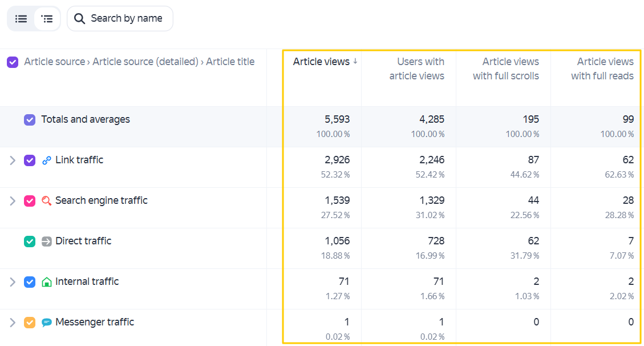The height and width of the screenshot is (346, 644).
Task: Click the Search by name field
Action: [120, 18]
